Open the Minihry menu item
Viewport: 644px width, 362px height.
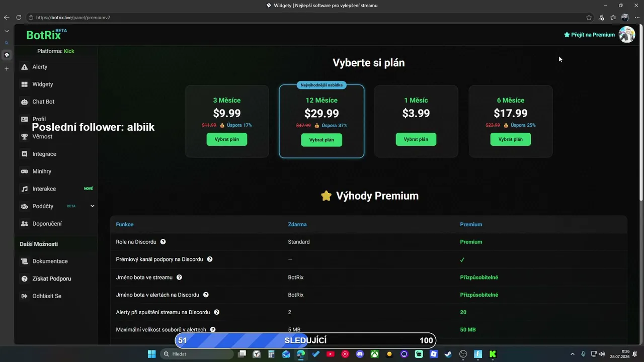pyautogui.click(x=42, y=171)
